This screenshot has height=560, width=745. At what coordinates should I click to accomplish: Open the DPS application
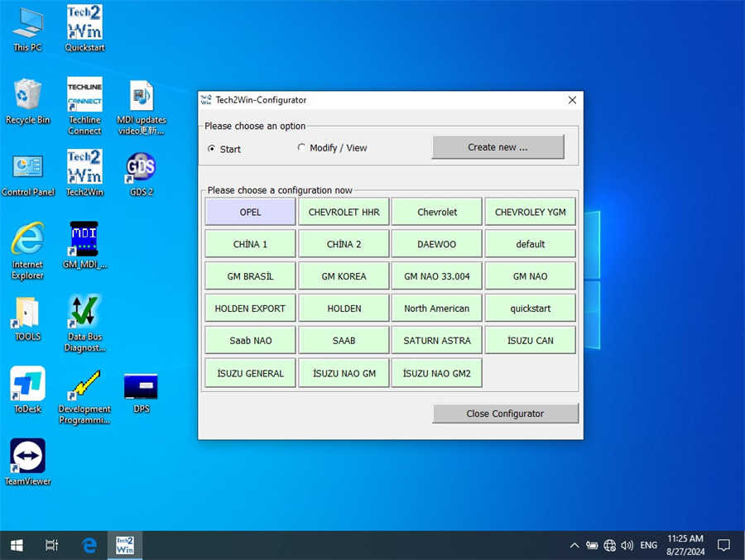(141, 387)
